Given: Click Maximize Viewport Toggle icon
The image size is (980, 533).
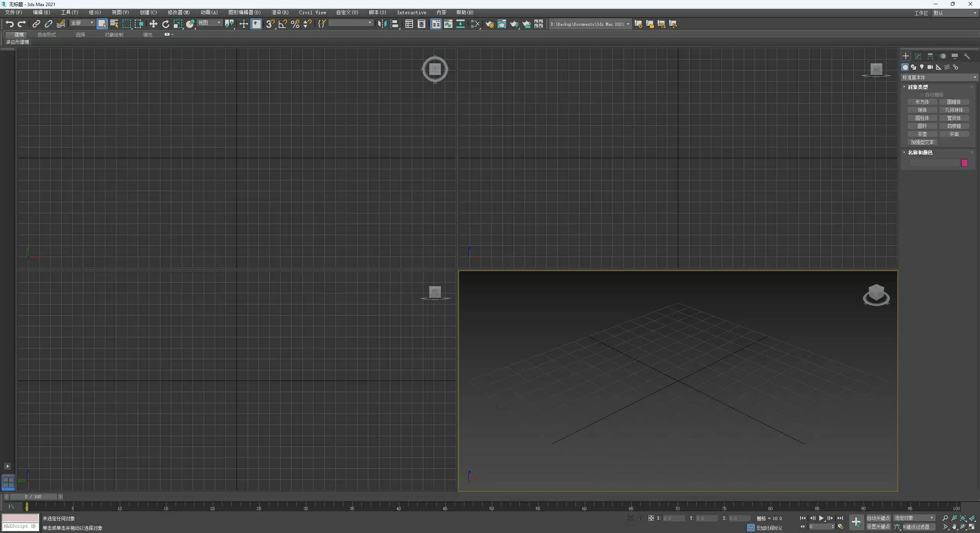Looking at the screenshot, I should 972,527.
